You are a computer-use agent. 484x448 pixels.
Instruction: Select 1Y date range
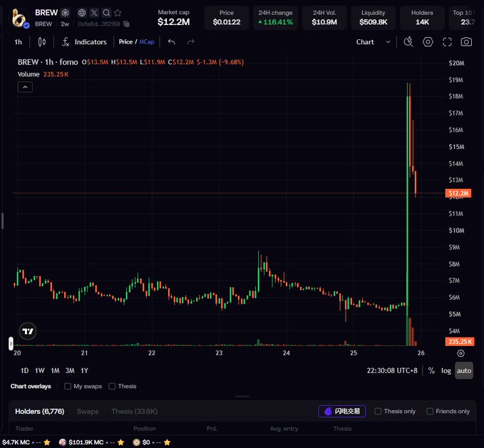[85, 370]
